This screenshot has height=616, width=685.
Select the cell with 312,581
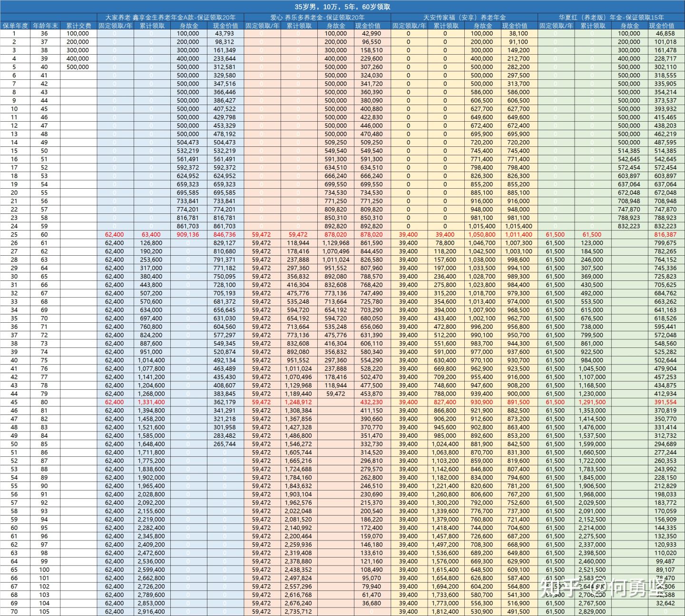coord(225,67)
